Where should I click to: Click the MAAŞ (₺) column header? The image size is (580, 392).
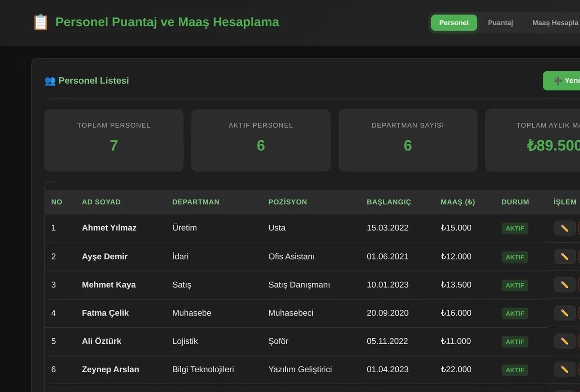[458, 202]
